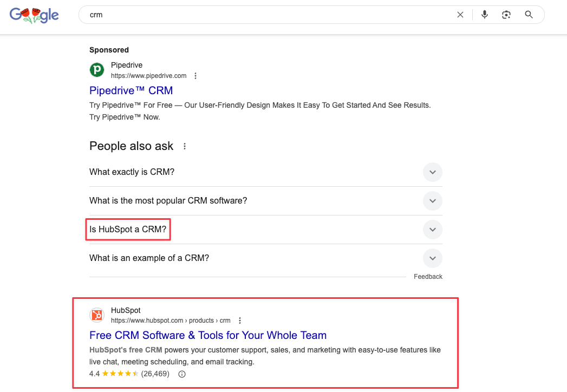567x392 pixels.
Task: Click the Pipedrive green logo icon
Action: [97, 70]
